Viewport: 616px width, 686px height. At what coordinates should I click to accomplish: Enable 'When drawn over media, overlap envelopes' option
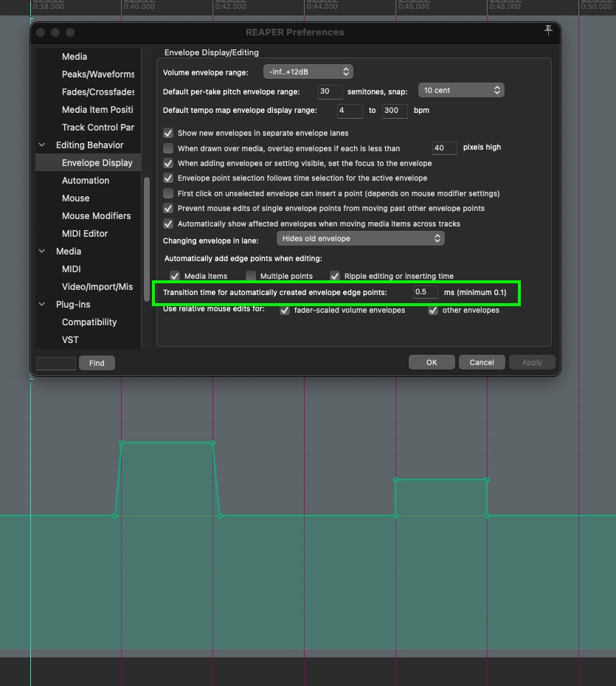click(169, 148)
